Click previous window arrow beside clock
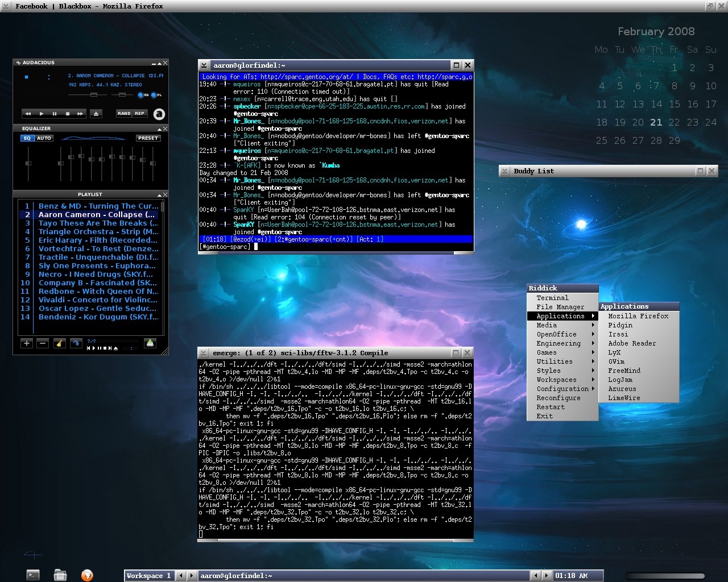 point(535,576)
